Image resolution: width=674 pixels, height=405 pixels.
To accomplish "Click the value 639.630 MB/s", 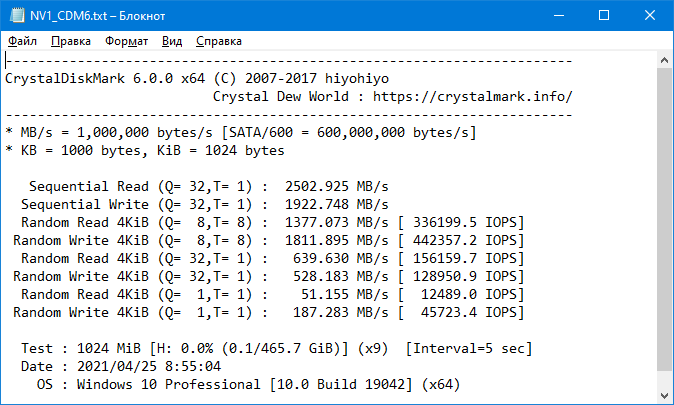I will (x=340, y=259).
